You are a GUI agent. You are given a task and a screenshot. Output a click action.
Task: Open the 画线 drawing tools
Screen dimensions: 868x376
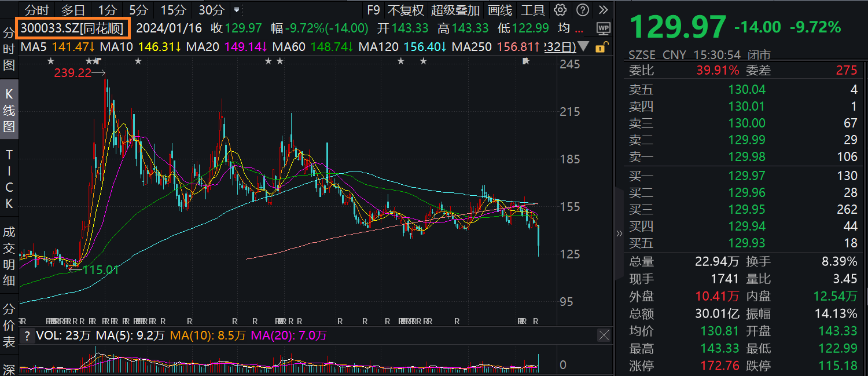(500, 10)
